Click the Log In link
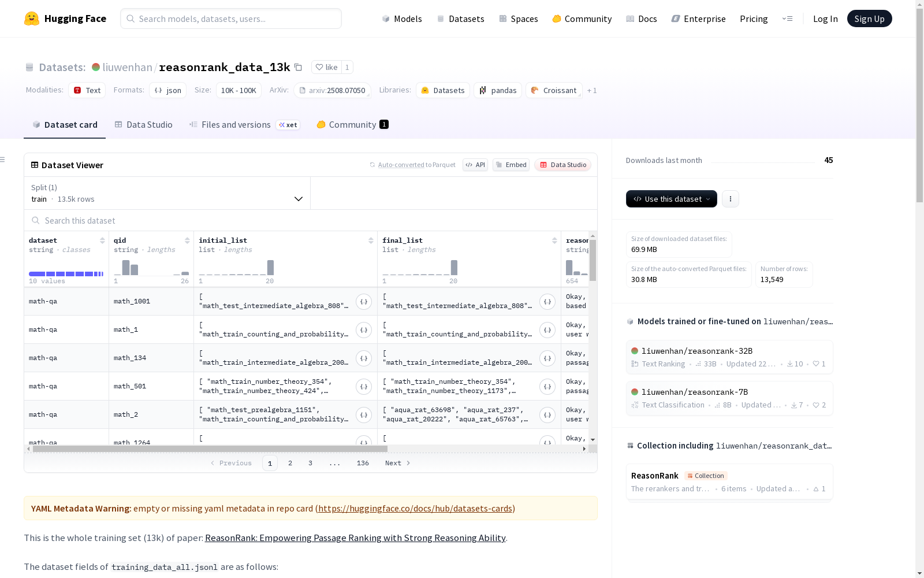Screen dimensions: 924x578 (825, 18)
